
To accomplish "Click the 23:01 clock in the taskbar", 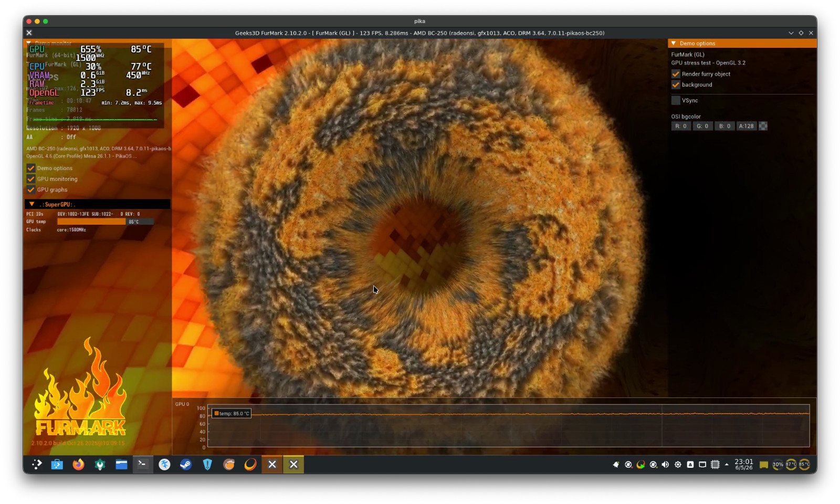I will pos(743,465).
